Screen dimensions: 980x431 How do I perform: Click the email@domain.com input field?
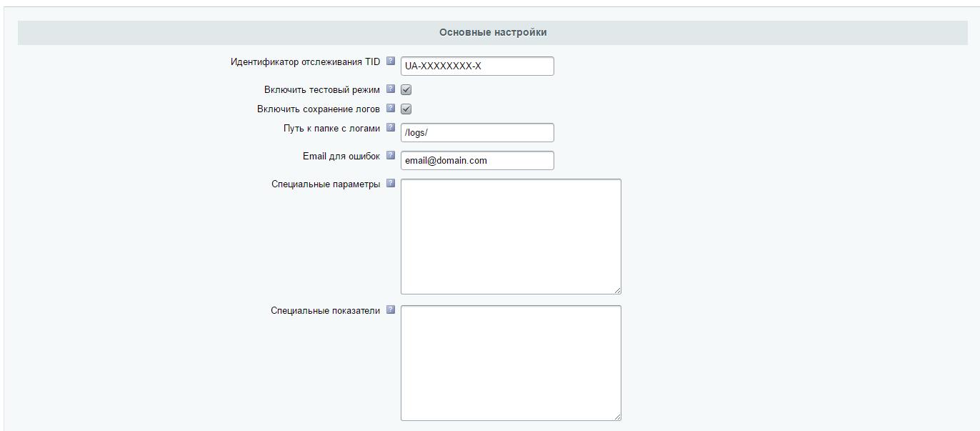[x=476, y=161]
